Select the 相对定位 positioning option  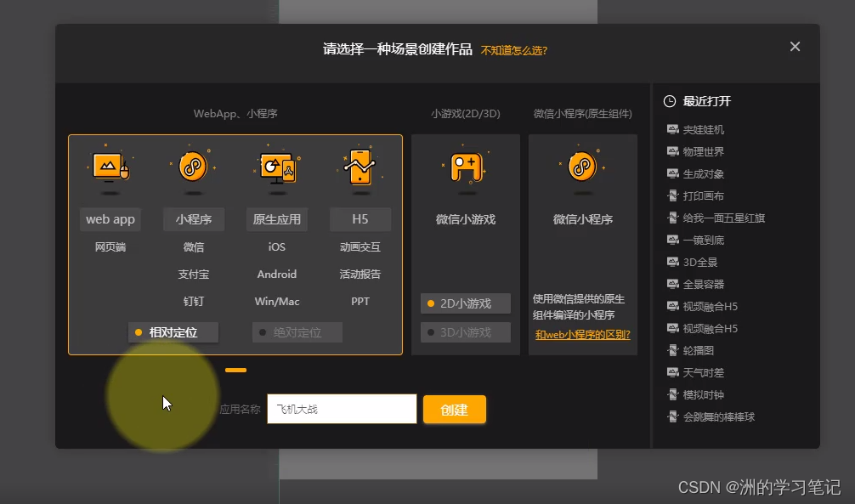(173, 331)
